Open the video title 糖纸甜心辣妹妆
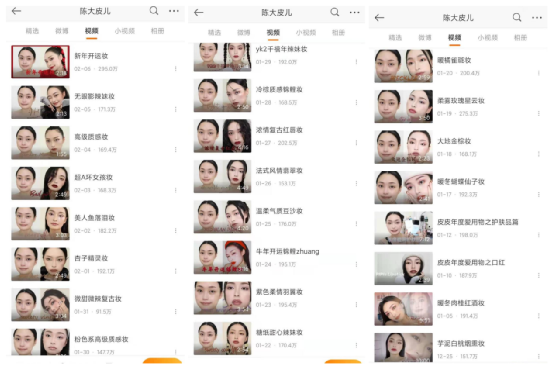Image resolution: width=553 pixels, height=368 pixels. pos(279,332)
